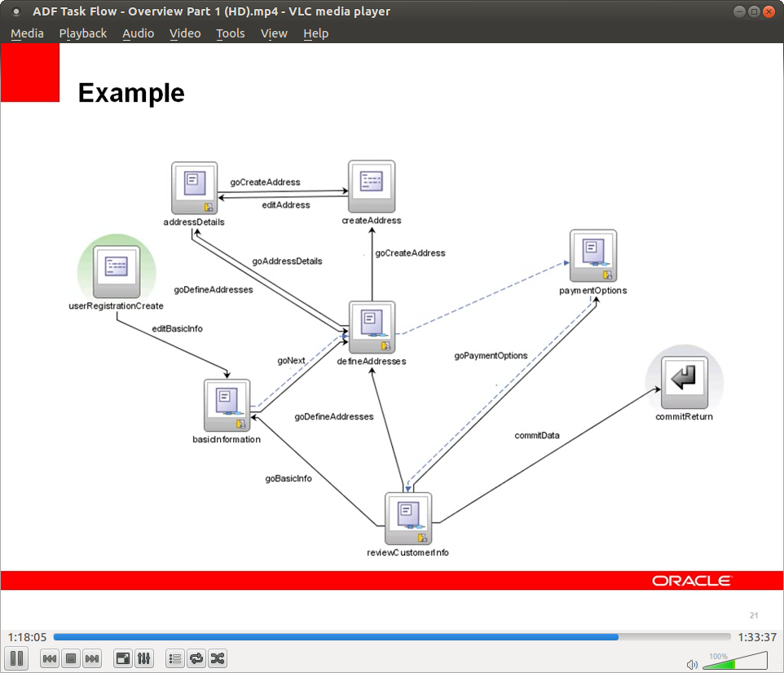Open the Audio menu
Viewport: 784px width, 673px height.
click(138, 33)
